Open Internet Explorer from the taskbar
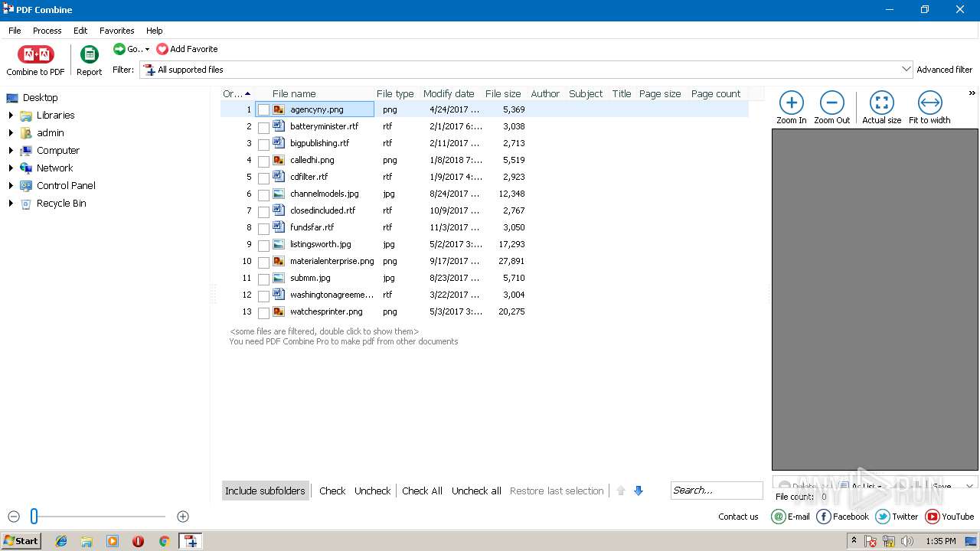Image resolution: width=980 pixels, height=551 pixels. (x=61, y=541)
